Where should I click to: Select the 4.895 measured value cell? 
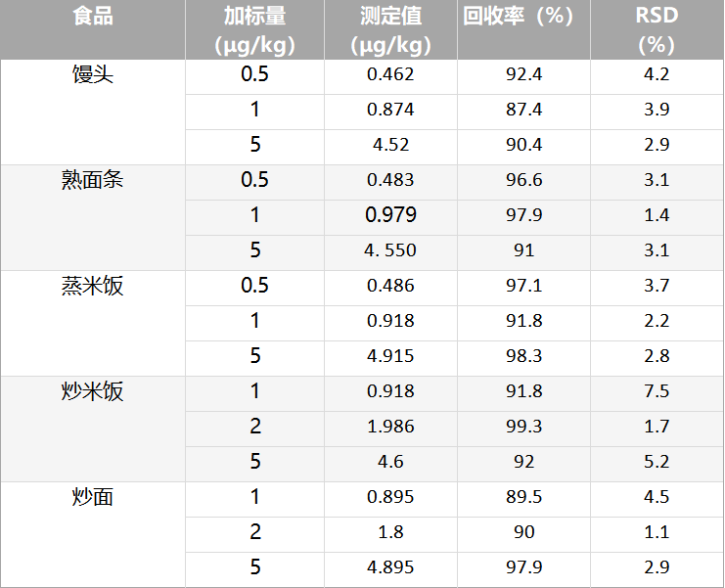click(390, 567)
